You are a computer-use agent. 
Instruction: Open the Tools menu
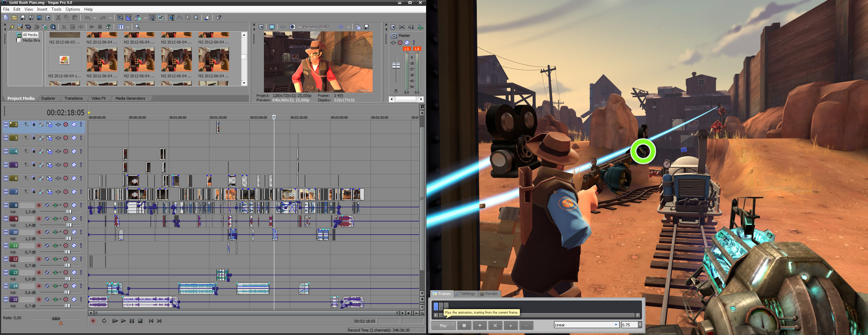pos(56,9)
